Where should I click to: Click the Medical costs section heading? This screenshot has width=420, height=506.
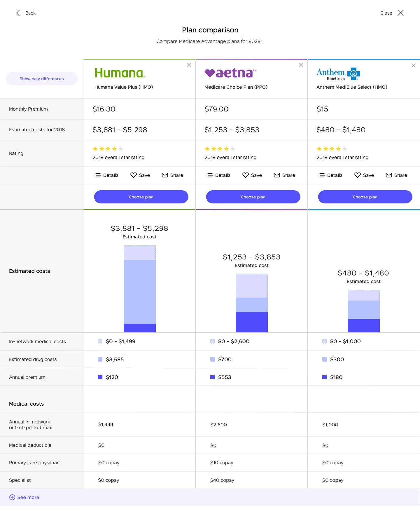coord(26,404)
